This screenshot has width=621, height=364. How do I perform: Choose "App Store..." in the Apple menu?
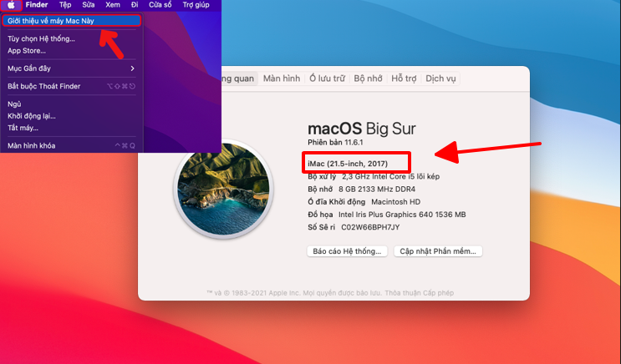27,50
